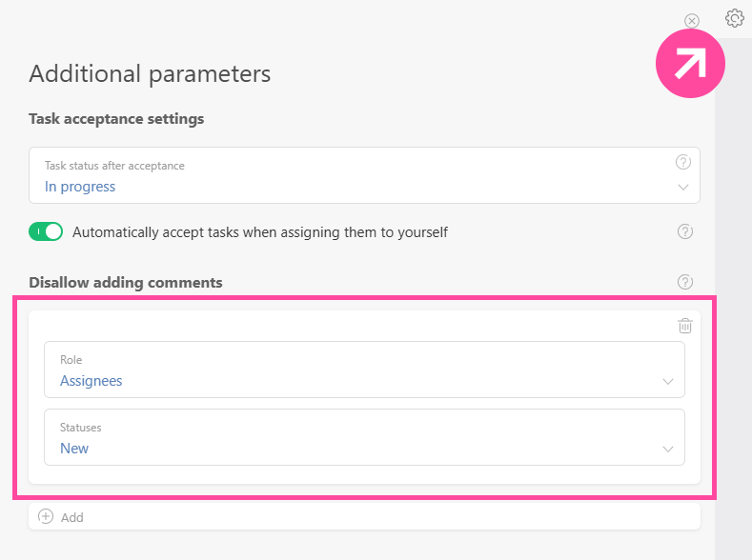Viewport: 752px width, 560px height.
Task: Click the "New" status value
Action: point(74,449)
